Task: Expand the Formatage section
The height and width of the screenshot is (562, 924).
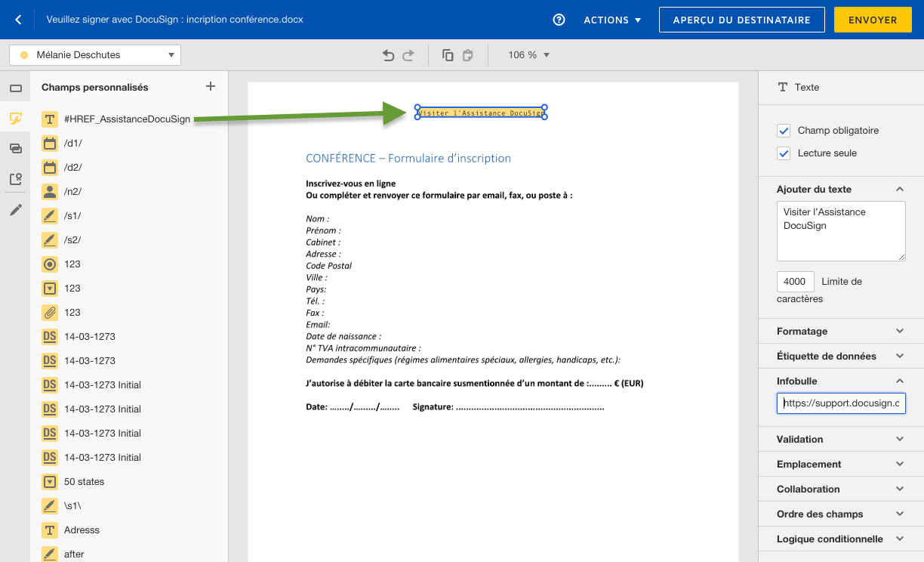Action: click(x=899, y=332)
